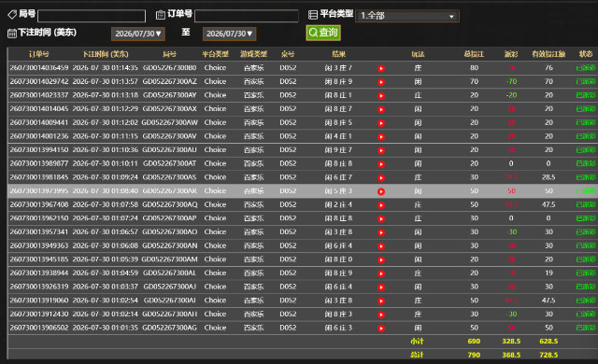Play video for highlighted order 260730013973995
598x364 pixels.
[x=380, y=191]
